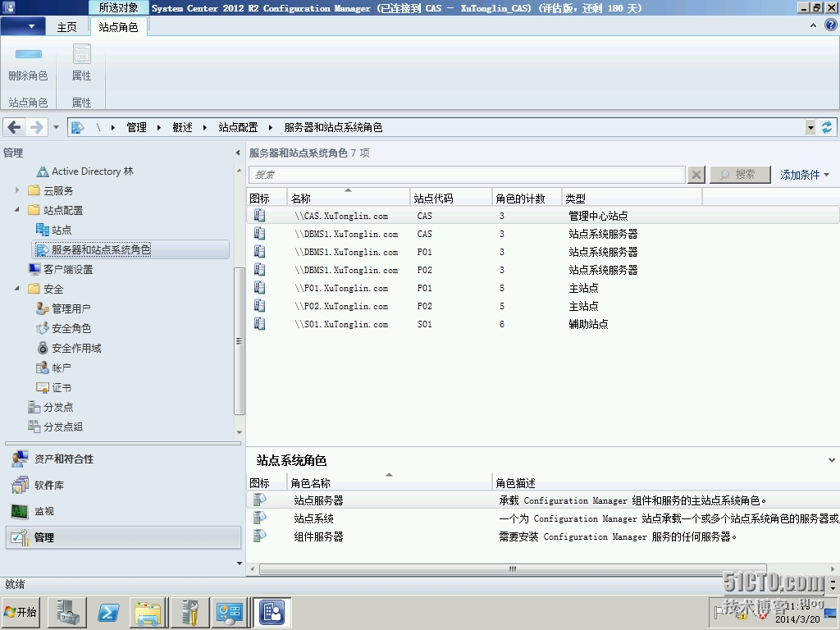Select the role icon of 站点服务器
Viewport: 840px width, 630px height.
tap(259, 500)
